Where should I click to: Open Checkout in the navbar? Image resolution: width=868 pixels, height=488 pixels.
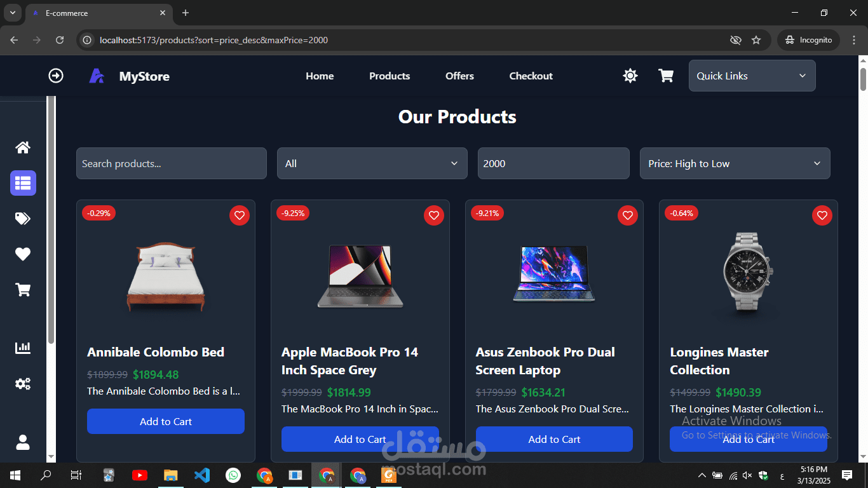point(531,76)
